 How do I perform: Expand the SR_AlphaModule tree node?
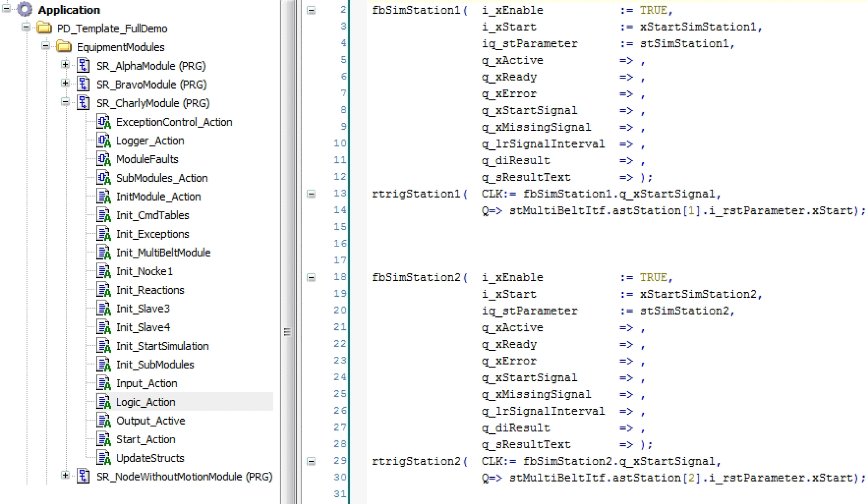pos(65,64)
